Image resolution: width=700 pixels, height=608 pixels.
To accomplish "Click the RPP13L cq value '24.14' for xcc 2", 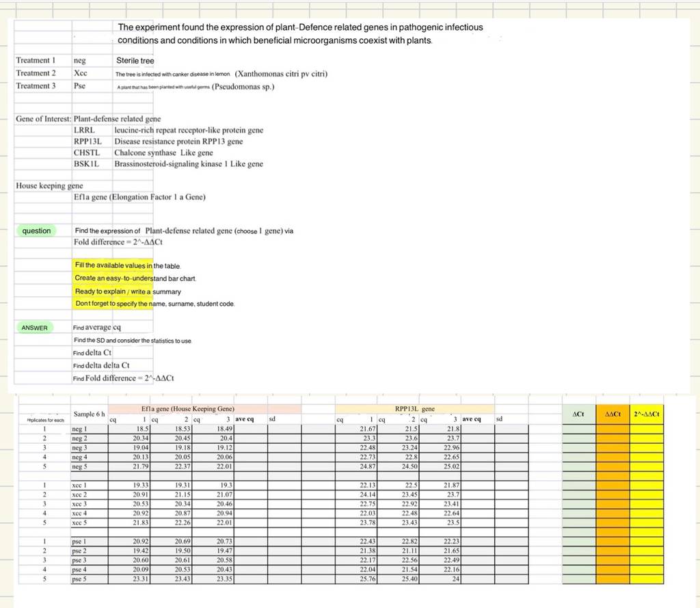I will coord(356,494).
